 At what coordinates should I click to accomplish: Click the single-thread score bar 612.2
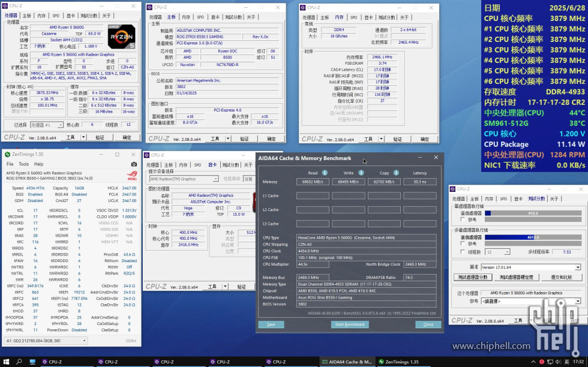pos(533,213)
